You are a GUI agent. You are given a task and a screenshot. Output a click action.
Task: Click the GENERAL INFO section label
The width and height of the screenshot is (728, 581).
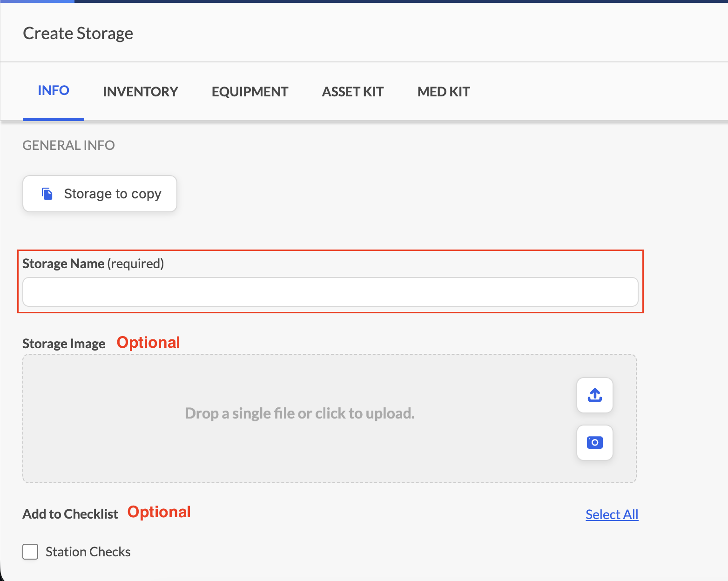(69, 145)
